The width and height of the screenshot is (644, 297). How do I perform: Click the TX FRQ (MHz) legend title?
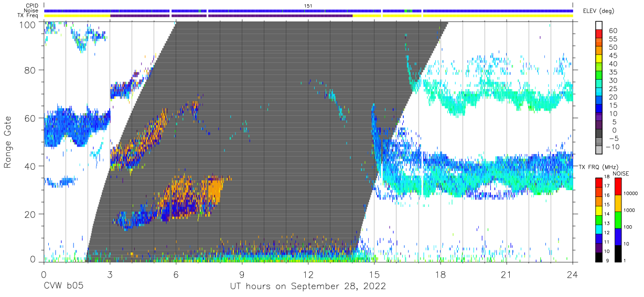[598, 167]
